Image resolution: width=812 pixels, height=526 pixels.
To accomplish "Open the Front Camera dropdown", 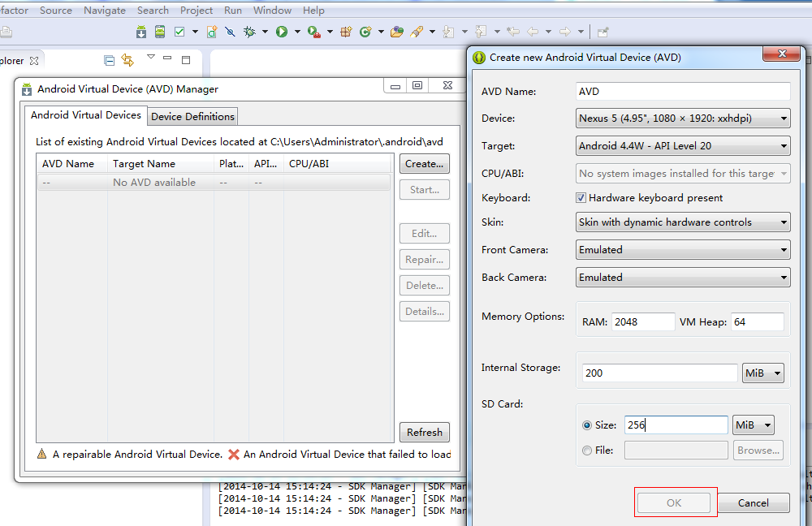I will coord(683,249).
